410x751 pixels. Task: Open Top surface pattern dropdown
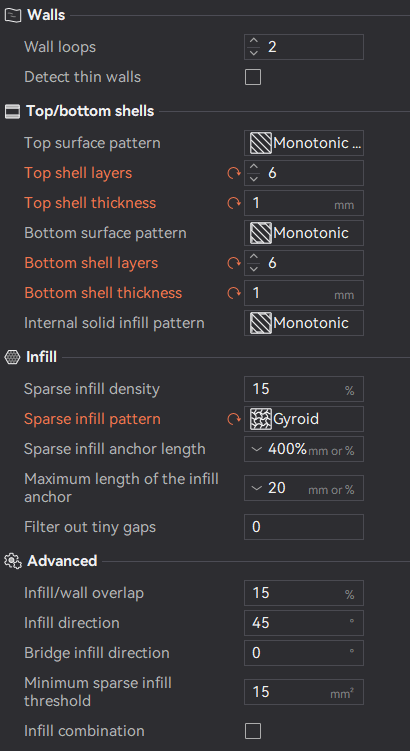click(x=304, y=143)
